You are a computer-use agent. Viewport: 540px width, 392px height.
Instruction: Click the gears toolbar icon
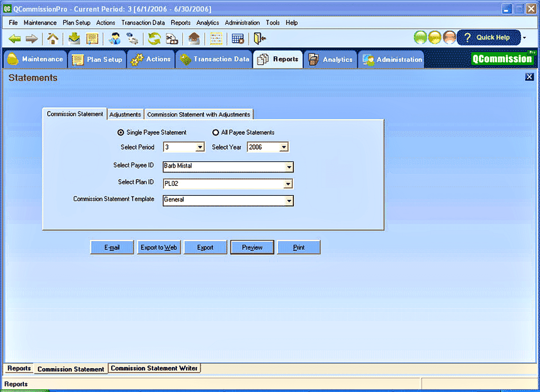(132, 39)
